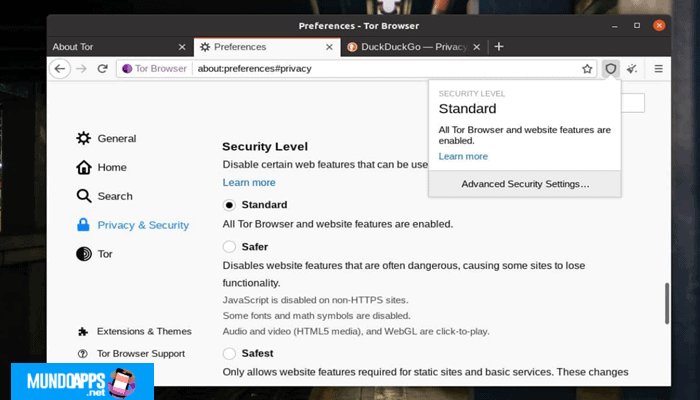This screenshot has width=700, height=400.
Task: Toggle the Security Level shield icon
Action: [x=611, y=69]
